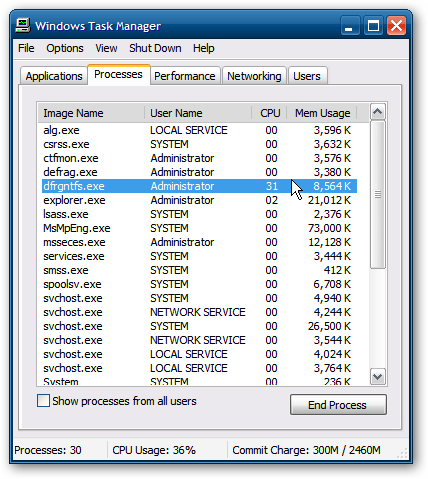The width and height of the screenshot is (428, 479).
Task: Click the scrollbar up arrow
Action: click(x=377, y=112)
